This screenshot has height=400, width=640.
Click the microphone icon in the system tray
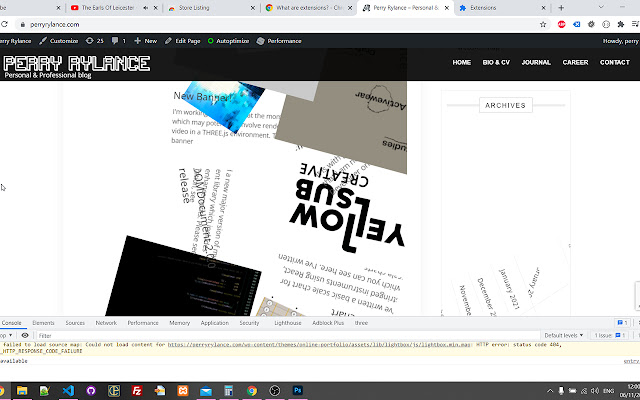[x=561, y=391]
